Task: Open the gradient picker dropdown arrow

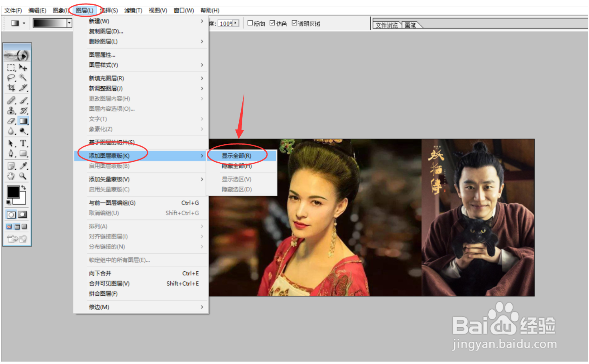Action: [x=69, y=23]
